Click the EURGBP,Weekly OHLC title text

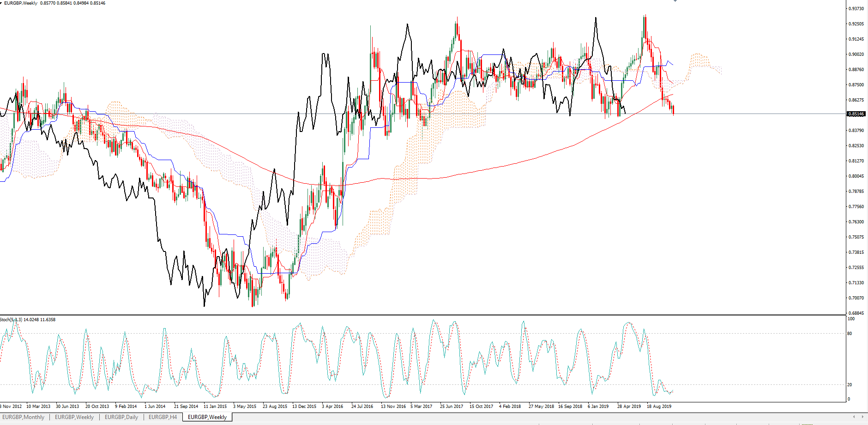pos(54,3)
